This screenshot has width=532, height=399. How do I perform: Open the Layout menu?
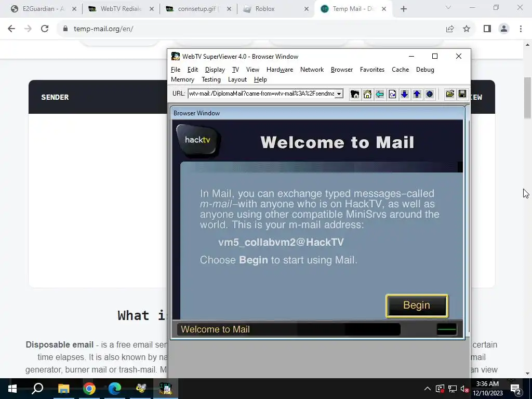pyautogui.click(x=237, y=79)
